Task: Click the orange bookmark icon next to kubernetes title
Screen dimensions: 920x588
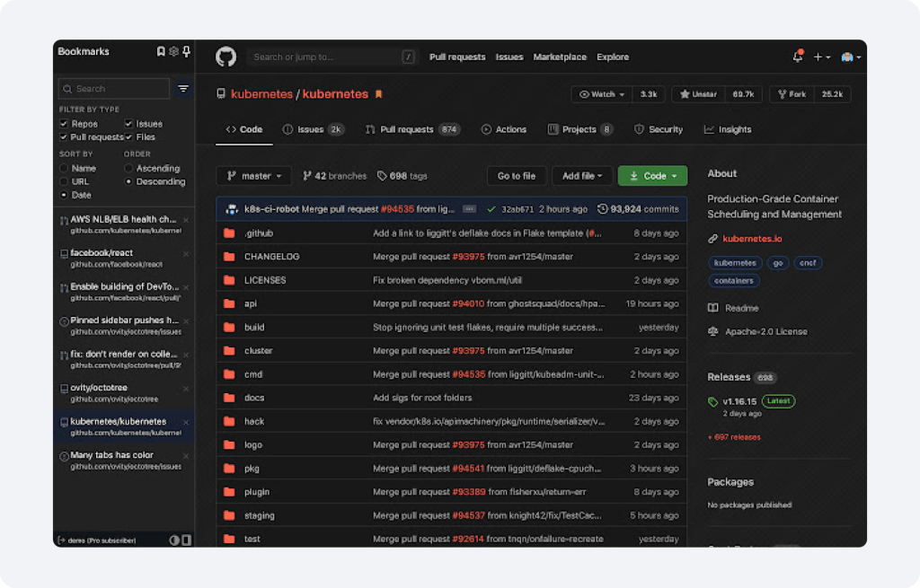Action: [x=378, y=93]
